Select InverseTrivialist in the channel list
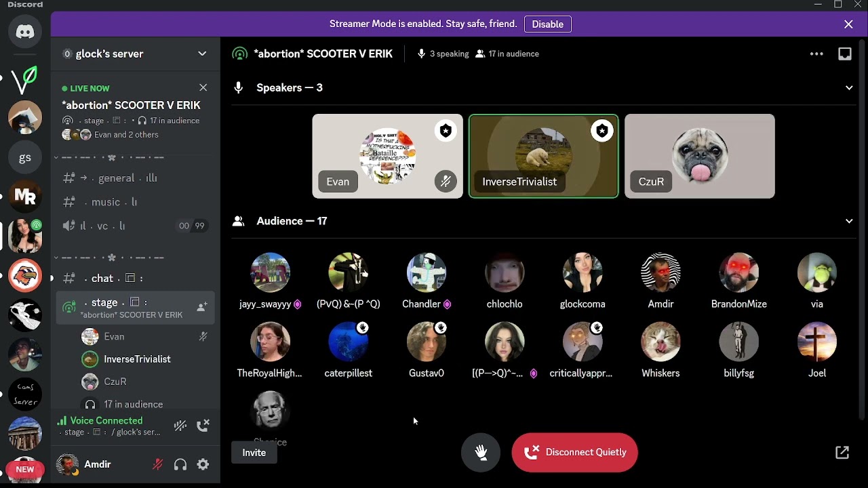 (146, 359)
